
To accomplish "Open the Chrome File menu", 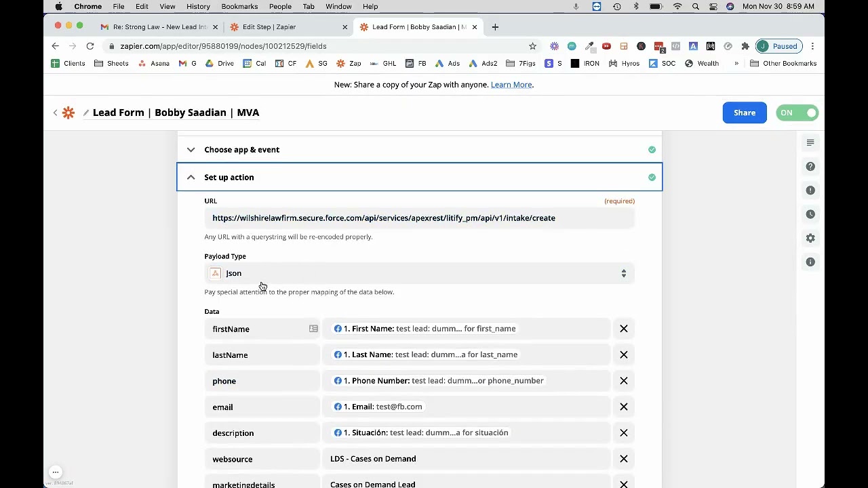I will 119,7.
